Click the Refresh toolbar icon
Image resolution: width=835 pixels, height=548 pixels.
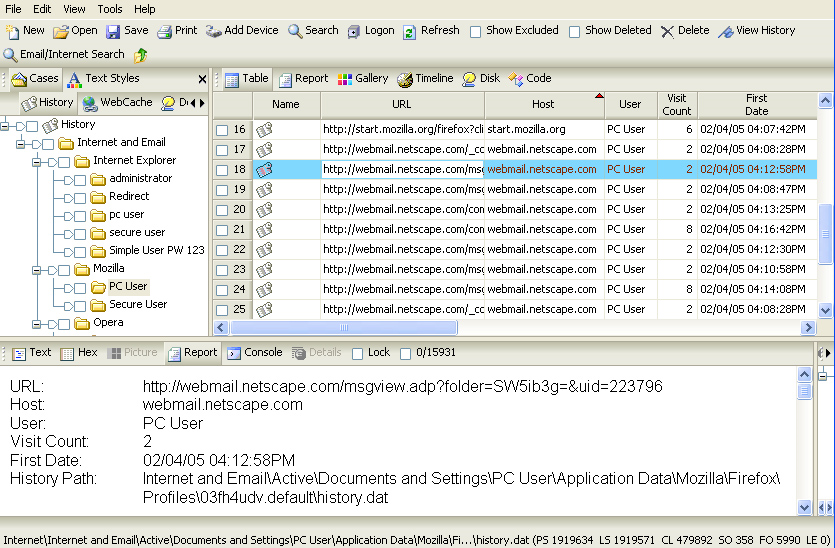pos(410,31)
